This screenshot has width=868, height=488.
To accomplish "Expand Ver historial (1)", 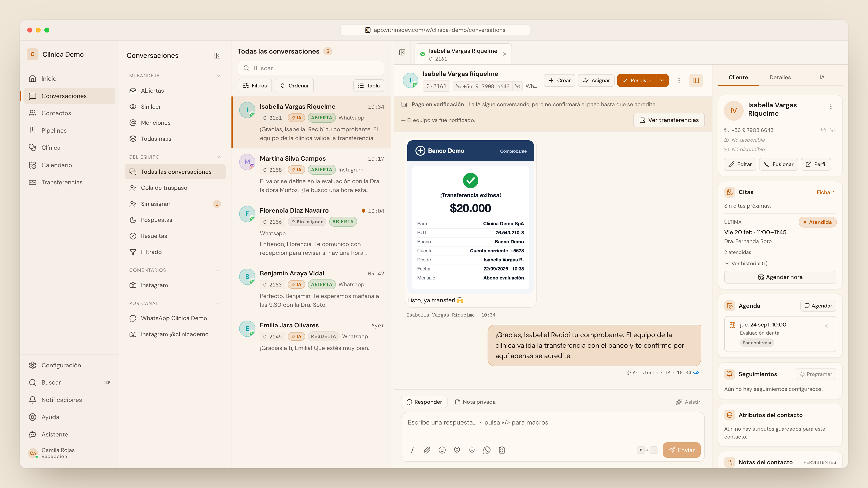I will coord(746,263).
